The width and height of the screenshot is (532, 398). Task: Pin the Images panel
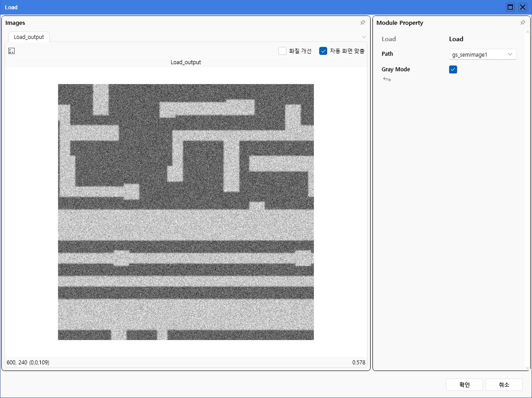tap(362, 23)
